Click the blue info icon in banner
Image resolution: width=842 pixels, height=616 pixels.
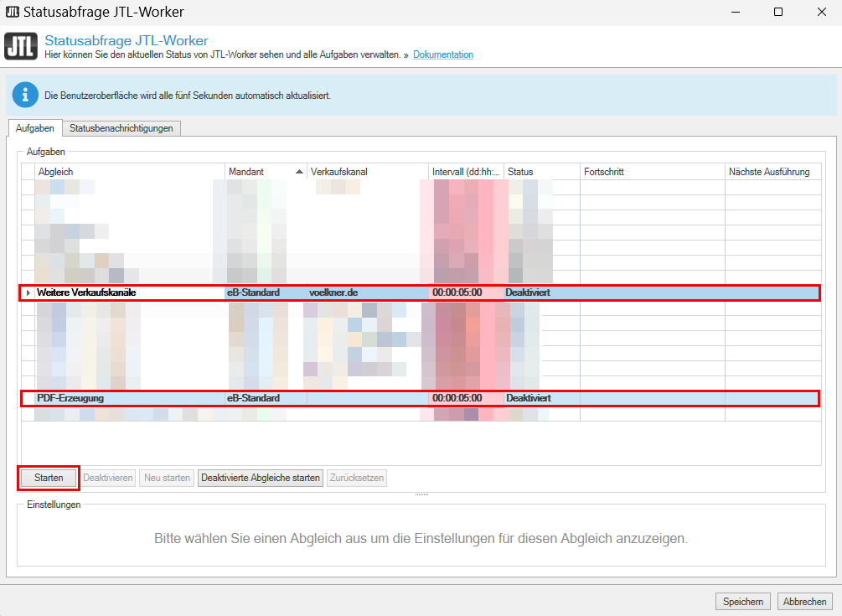[25, 96]
